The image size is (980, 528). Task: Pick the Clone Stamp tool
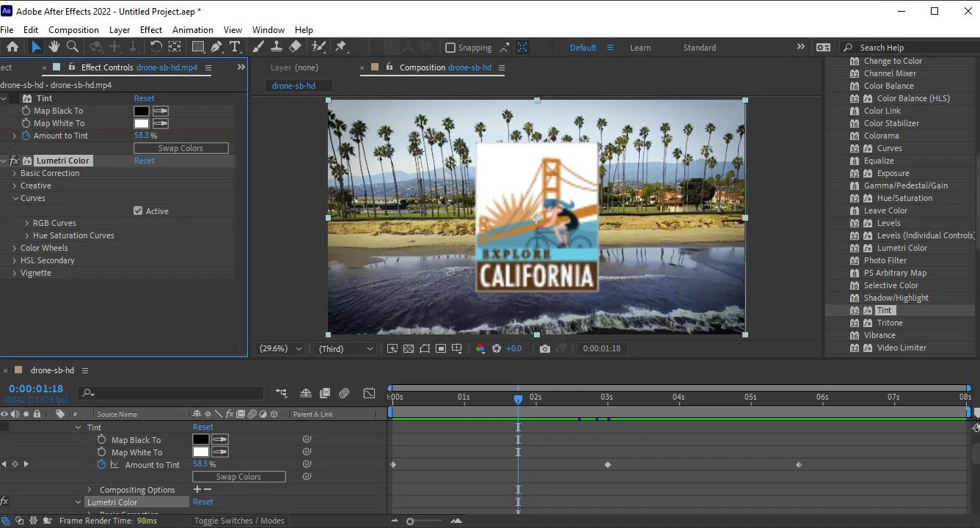pos(276,47)
